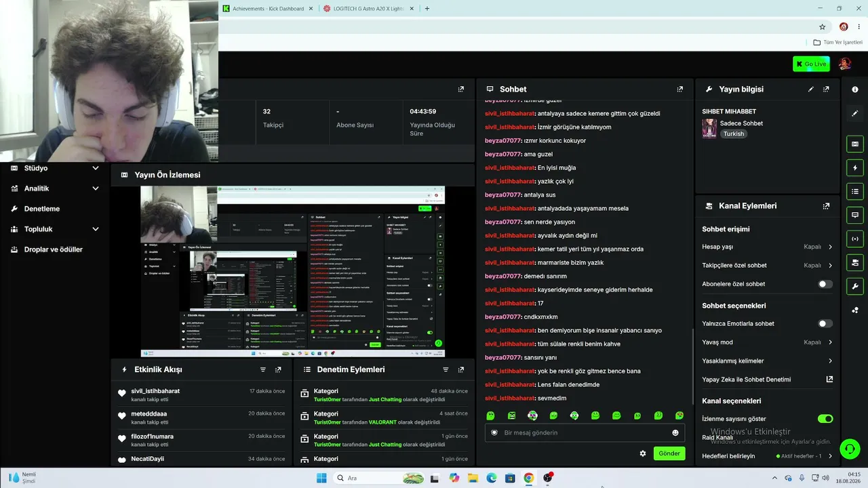This screenshot has height=488, width=868.
Task: Open Yavaş mod setting chevron
Action: click(x=830, y=342)
